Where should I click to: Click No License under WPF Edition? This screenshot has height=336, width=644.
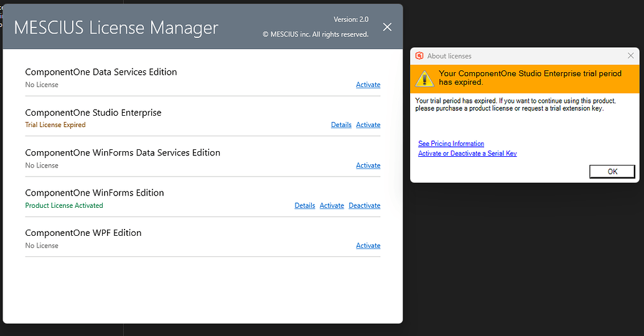click(42, 246)
